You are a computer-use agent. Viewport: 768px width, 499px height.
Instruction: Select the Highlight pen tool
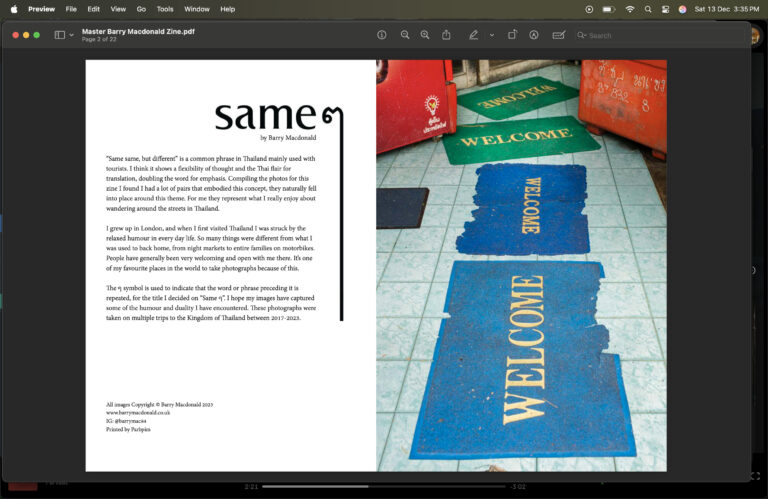pos(474,35)
